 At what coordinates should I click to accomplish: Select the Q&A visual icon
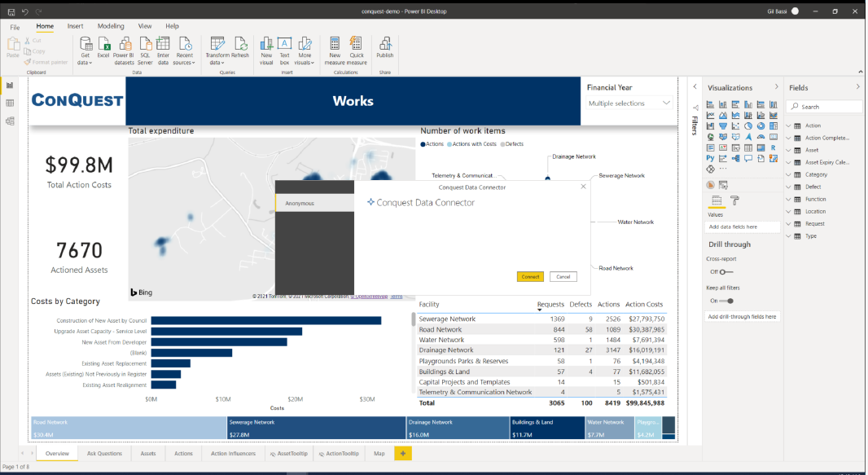tap(747, 158)
